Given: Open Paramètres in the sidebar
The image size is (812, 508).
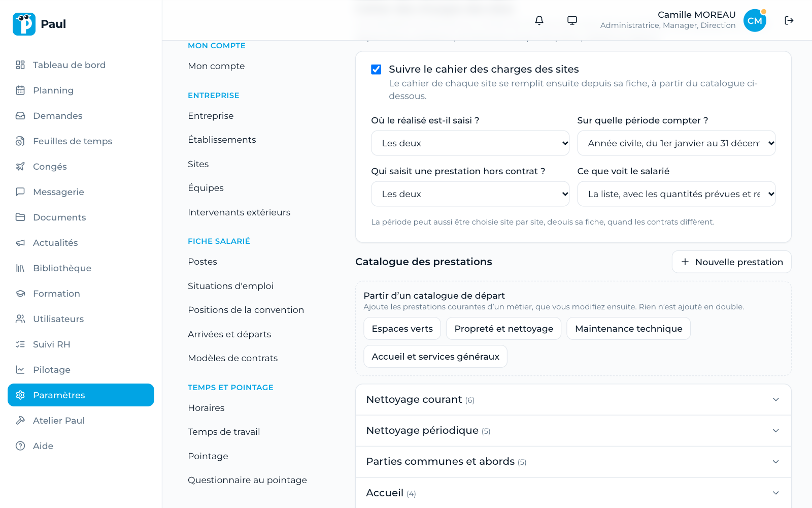Looking at the screenshot, I should coord(81,395).
